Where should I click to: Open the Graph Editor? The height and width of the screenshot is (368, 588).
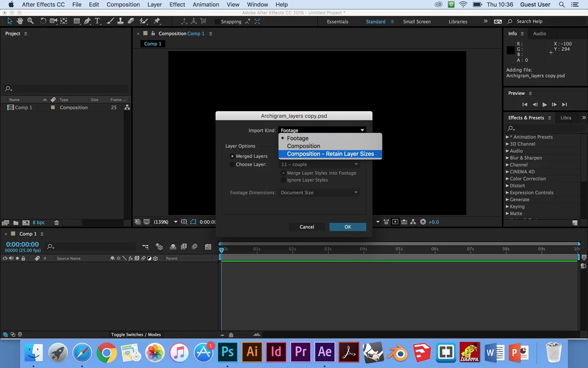[x=208, y=247]
